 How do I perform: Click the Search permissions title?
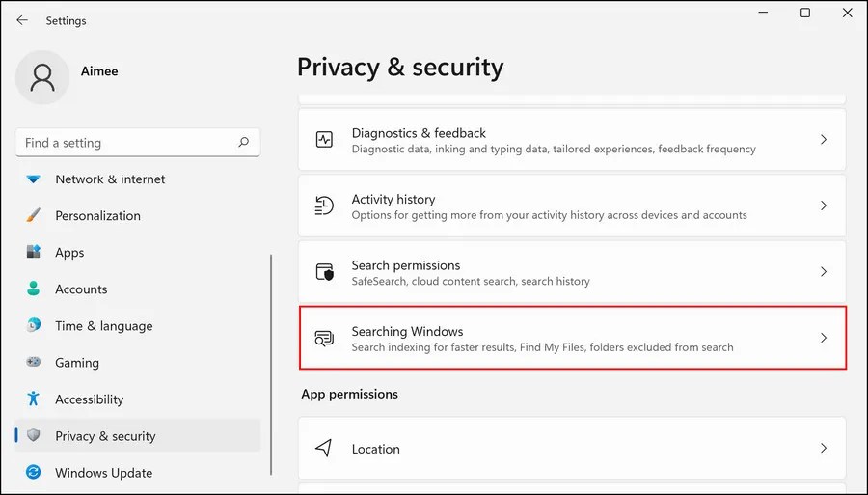(x=406, y=265)
